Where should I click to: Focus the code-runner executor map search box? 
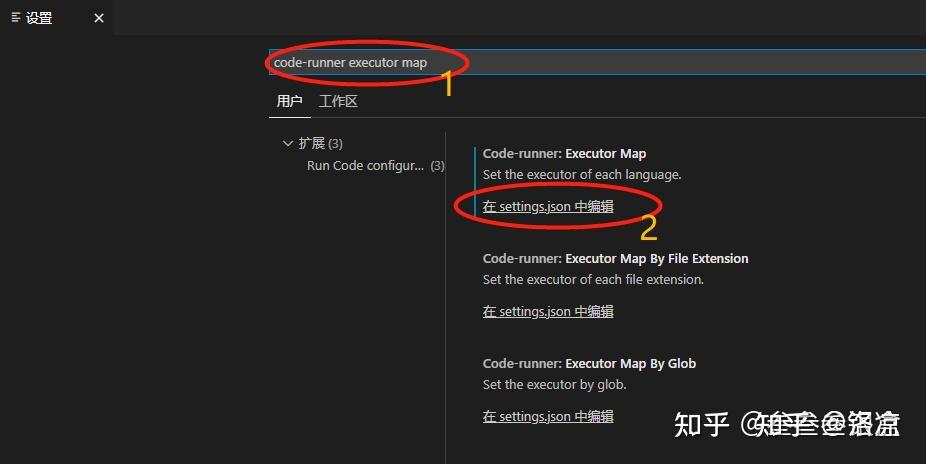[x=597, y=63]
